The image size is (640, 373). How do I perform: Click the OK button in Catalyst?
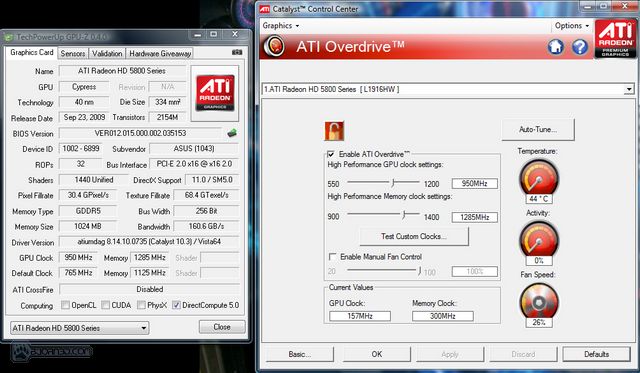(377, 354)
